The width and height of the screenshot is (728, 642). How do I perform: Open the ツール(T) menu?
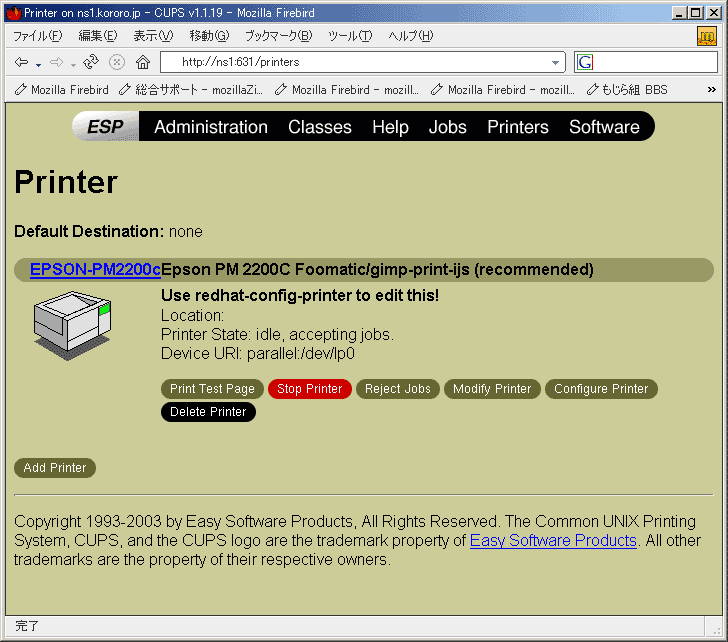(x=350, y=36)
